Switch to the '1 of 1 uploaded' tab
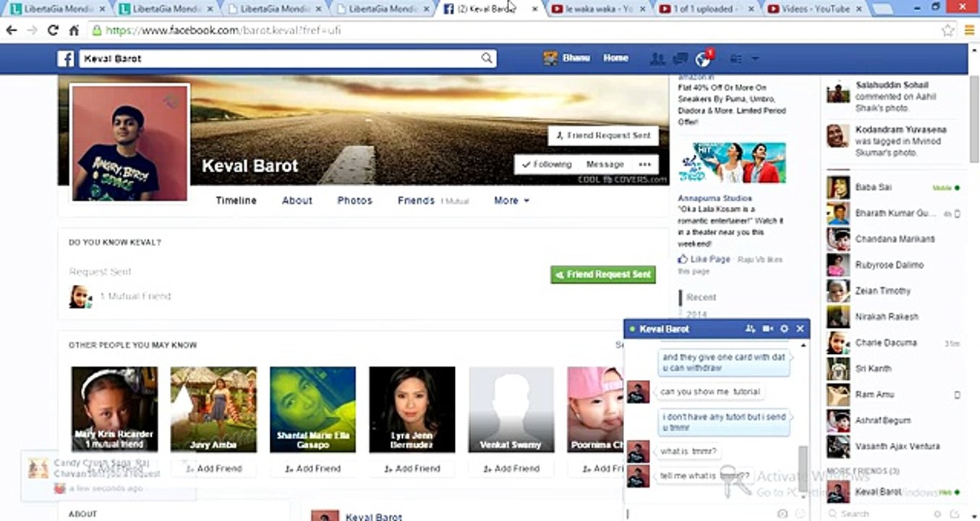The image size is (980, 521). tap(706, 9)
